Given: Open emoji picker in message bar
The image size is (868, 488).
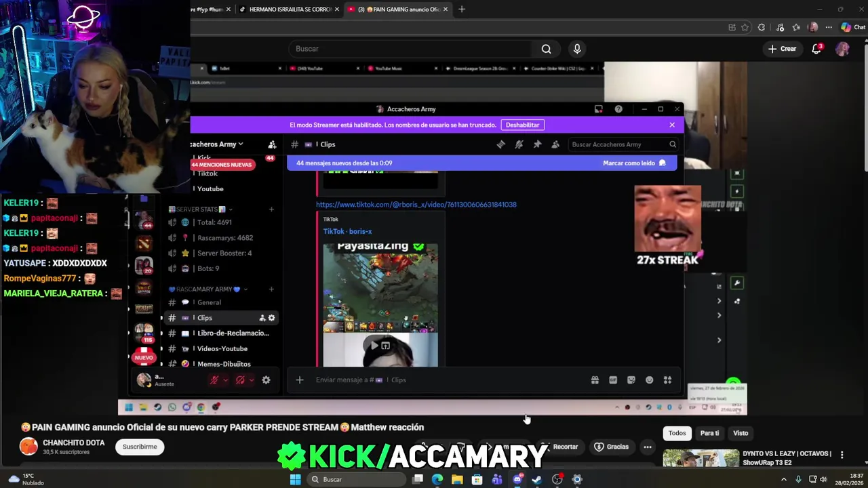Looking at the screenshot, I should coord(650,380).
